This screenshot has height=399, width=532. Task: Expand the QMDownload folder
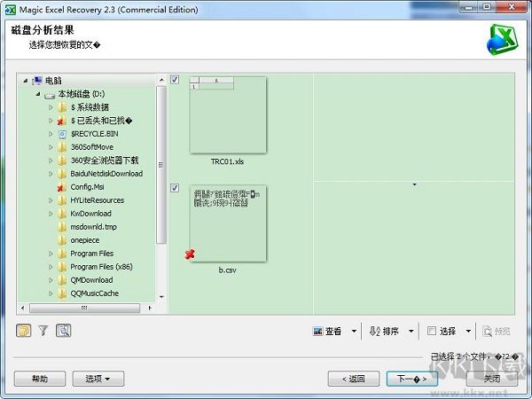pyautogui.click(x=51, y=280)
